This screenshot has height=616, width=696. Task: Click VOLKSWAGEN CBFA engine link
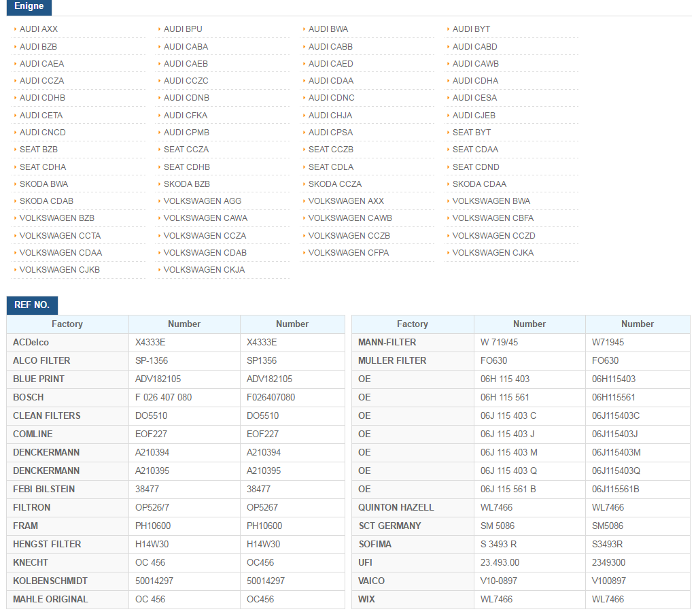click(493, 218)
